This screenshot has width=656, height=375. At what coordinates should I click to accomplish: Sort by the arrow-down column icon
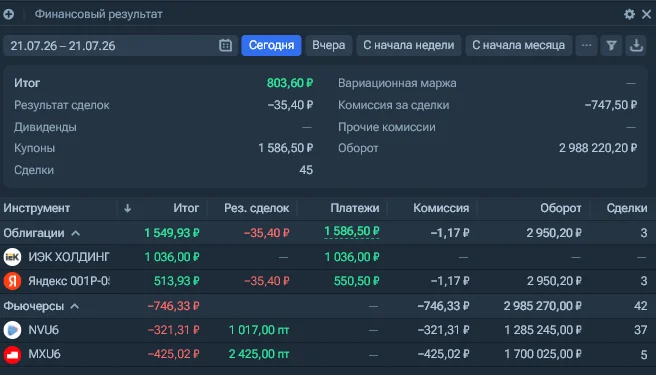pos(128,208)
